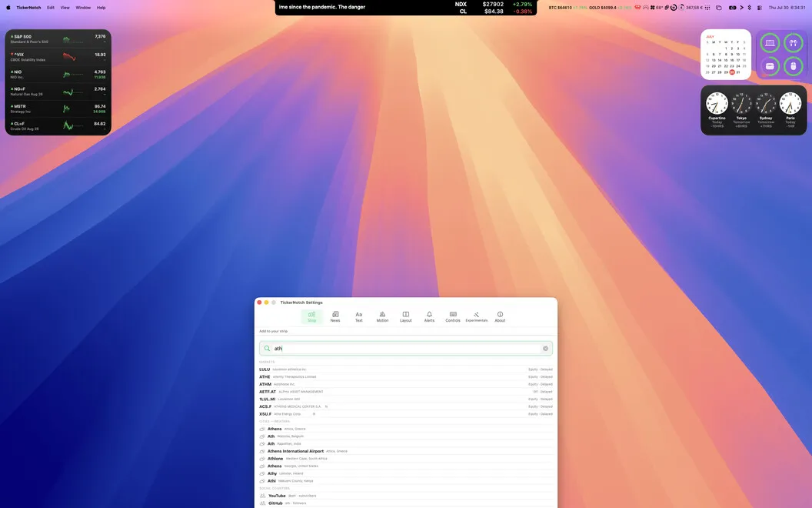Click the CL=F Crude Oil row in widget
This screenshot has height=508, width=812.
tap(58, 125)
